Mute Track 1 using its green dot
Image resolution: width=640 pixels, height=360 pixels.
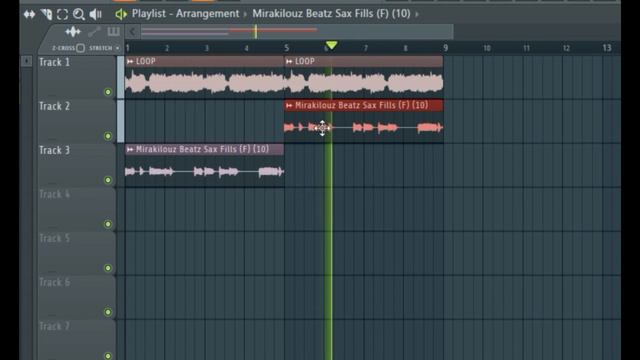[x=108, y=92]
